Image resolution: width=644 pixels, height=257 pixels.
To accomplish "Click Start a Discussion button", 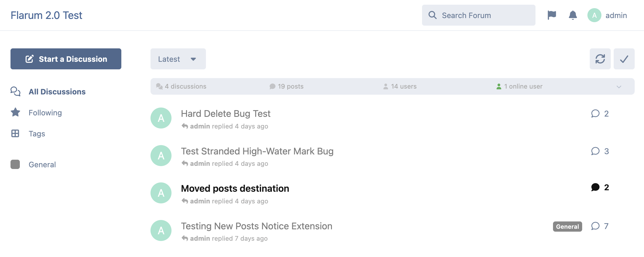I will point(66,59).
